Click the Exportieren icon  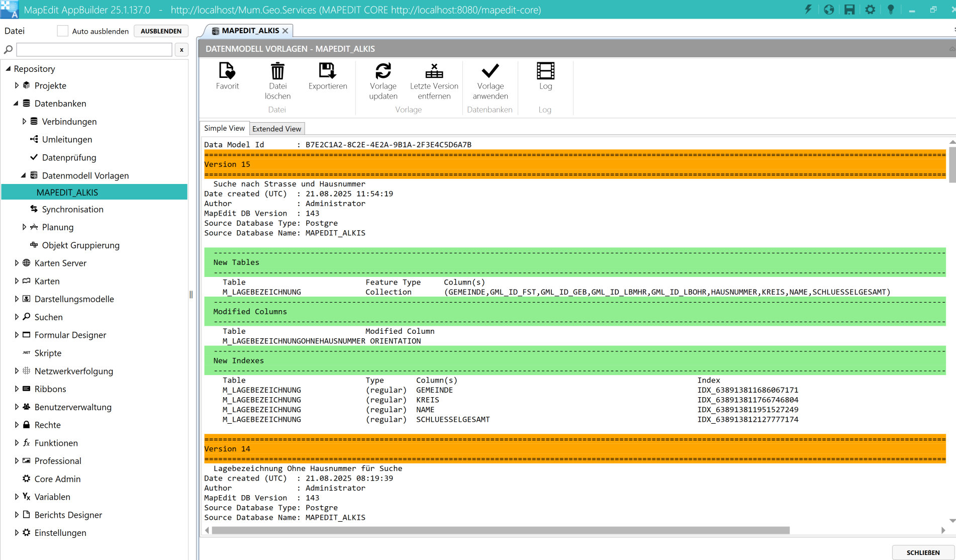click(x=327, y=71)
